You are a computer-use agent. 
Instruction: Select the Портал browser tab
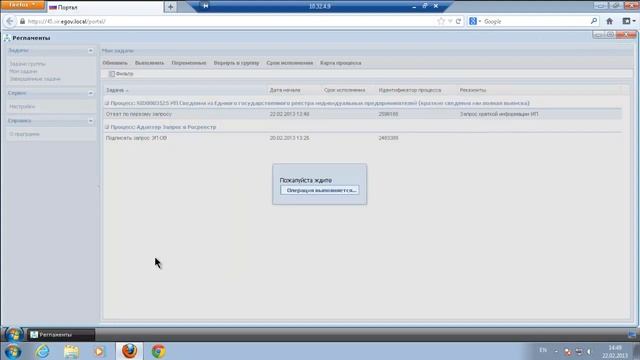pos(104,7)
